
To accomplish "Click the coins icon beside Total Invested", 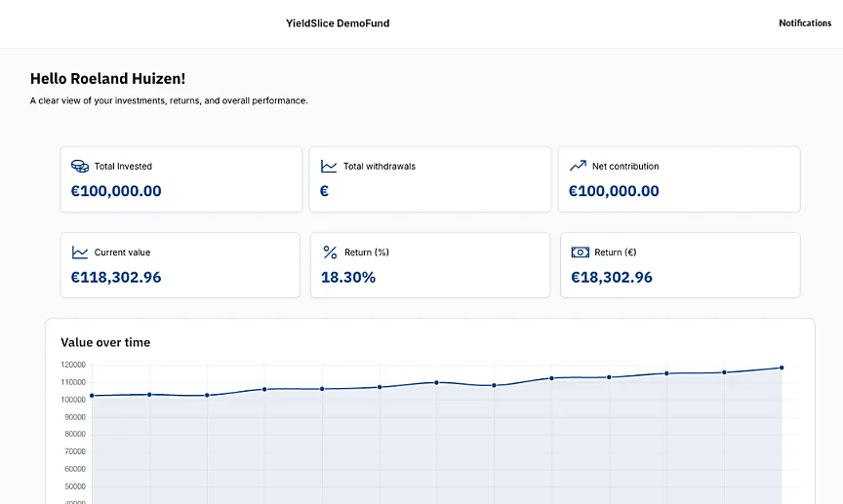I will coord(80,166).
